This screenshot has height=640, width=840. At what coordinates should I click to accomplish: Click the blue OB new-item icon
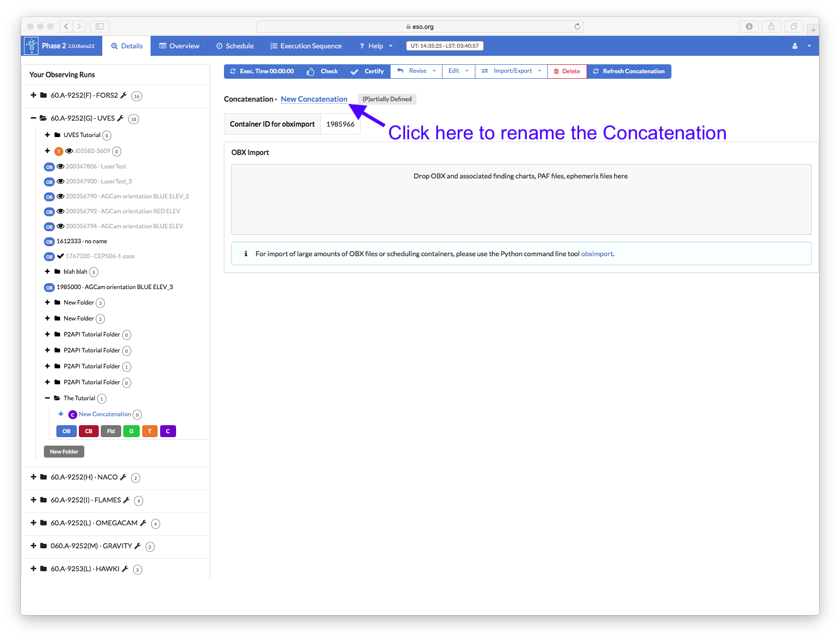click(x=66, y=431)
